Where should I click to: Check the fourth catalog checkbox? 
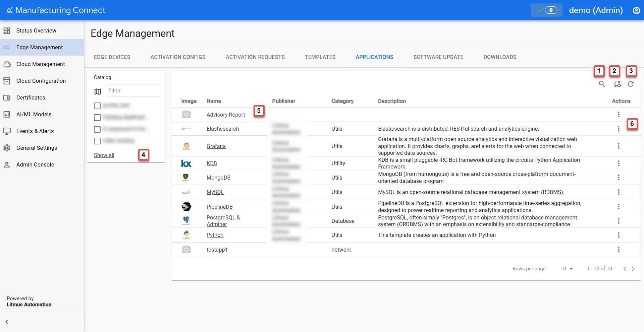pyautogui.click(x=97, y=141)
